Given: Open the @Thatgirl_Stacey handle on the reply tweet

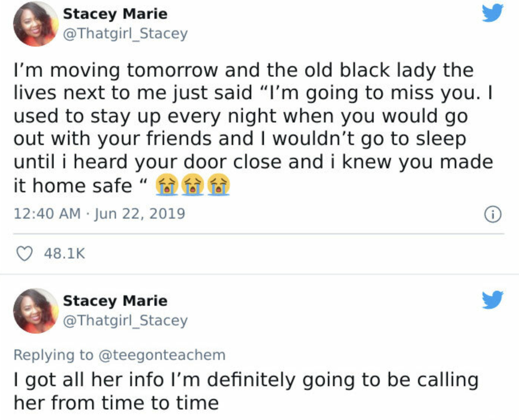Looking at the screenshot, I should (125, 320).
